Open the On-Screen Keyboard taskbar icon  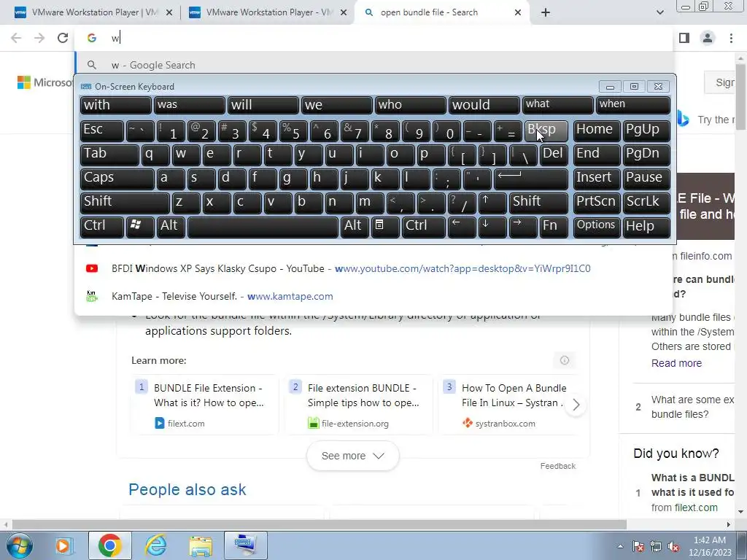pos(246,545)
